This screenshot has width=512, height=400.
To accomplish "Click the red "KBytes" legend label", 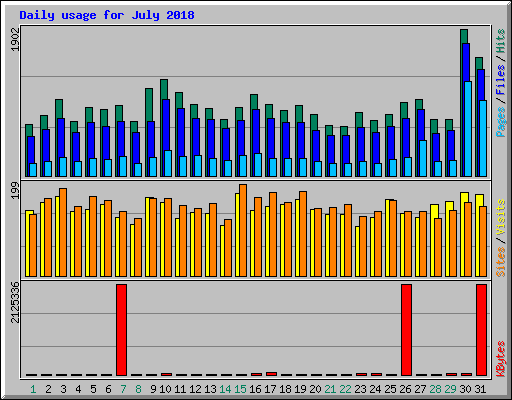I will coord(501,359).
